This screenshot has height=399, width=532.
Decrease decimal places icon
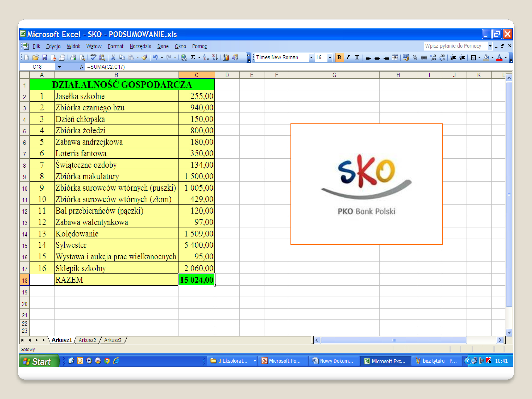(442, 57)
